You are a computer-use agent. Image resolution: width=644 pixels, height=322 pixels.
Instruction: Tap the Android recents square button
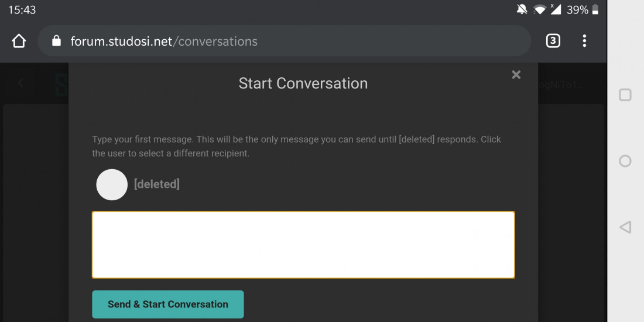625,95
